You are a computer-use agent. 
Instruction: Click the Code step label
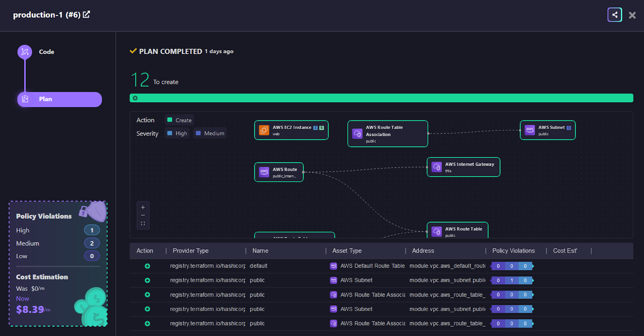click(47, 52)
